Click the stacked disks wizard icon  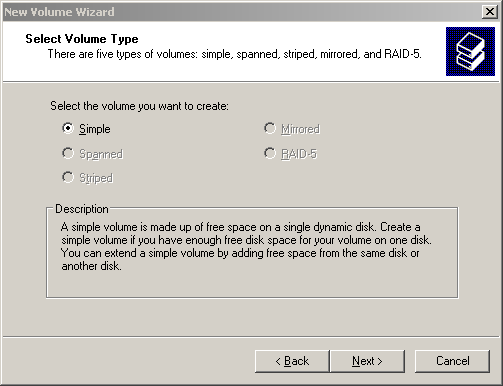coord(470,52)
